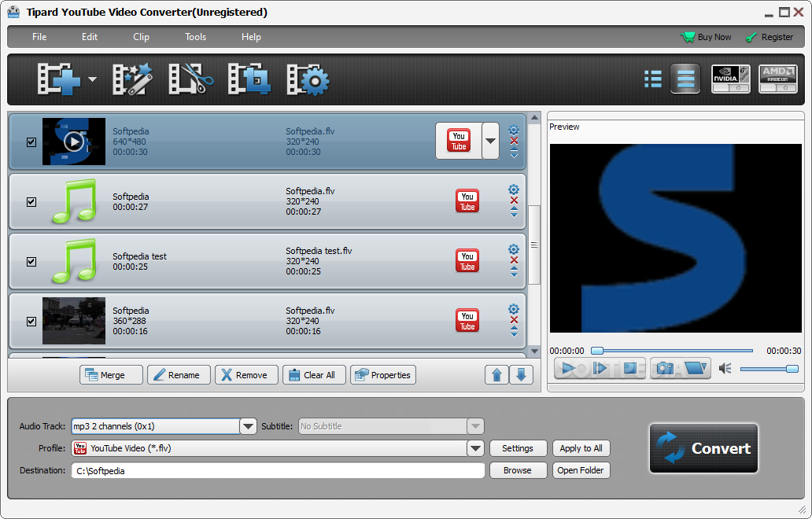The height and width of the screenshot is (519, 812).
Task: Click YouTube icon on the 00:00:16 row
Action: [467, 321]
